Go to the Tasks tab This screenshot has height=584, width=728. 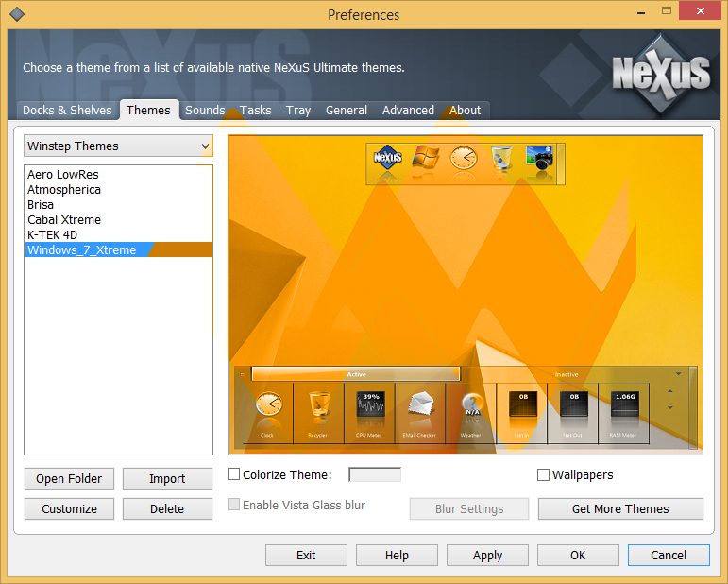(x=255, y=111)
